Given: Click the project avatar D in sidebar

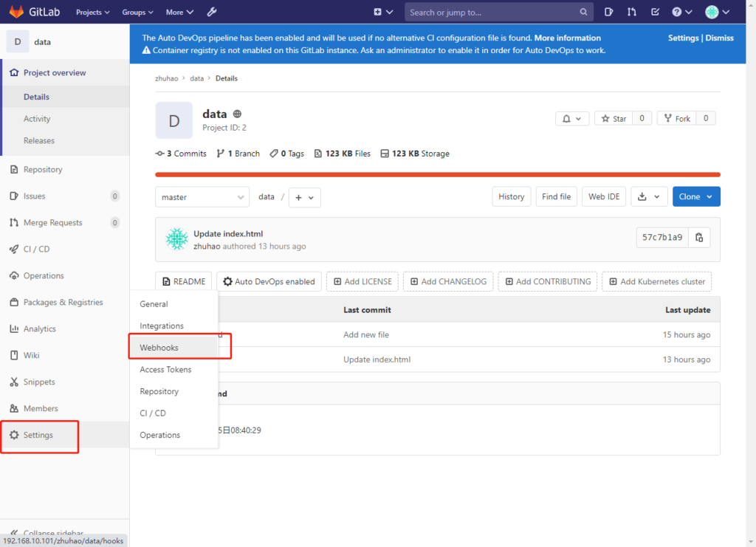Looking at the screenshot, I should pos(18,42).
